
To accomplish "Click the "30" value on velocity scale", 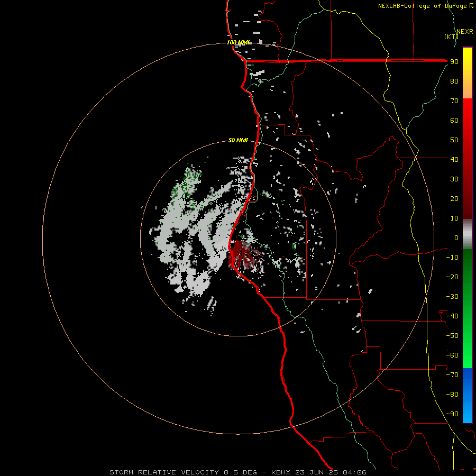I will [x=454, y=179].
